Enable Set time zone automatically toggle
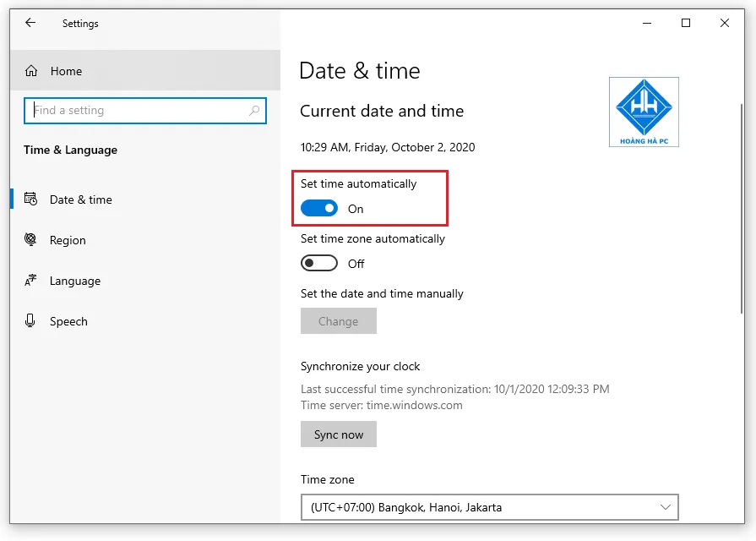 pos(319,264)
